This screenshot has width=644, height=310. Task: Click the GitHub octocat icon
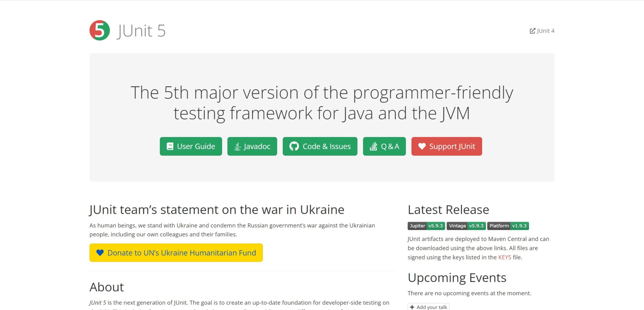tap(294, 146)
